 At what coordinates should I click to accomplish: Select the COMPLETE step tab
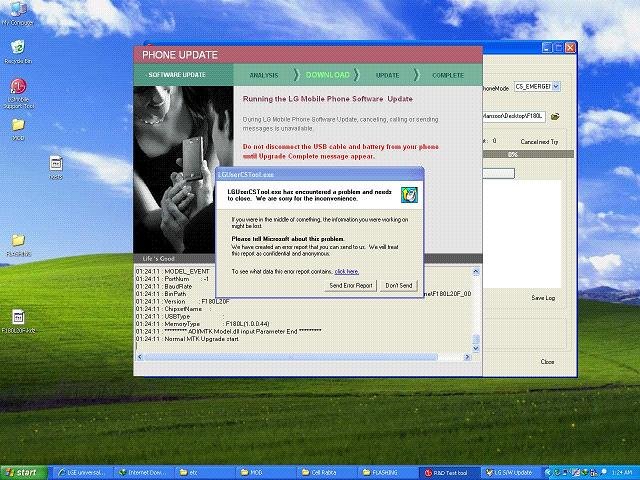448,75
